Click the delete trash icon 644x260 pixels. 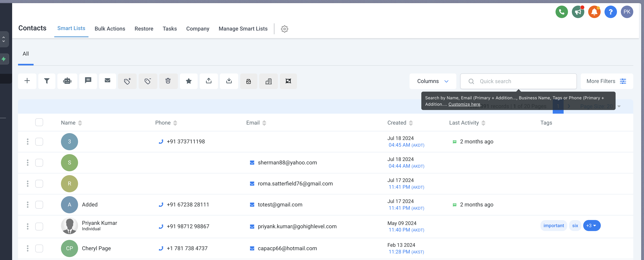pyautogui.click(x=168, y=81)
